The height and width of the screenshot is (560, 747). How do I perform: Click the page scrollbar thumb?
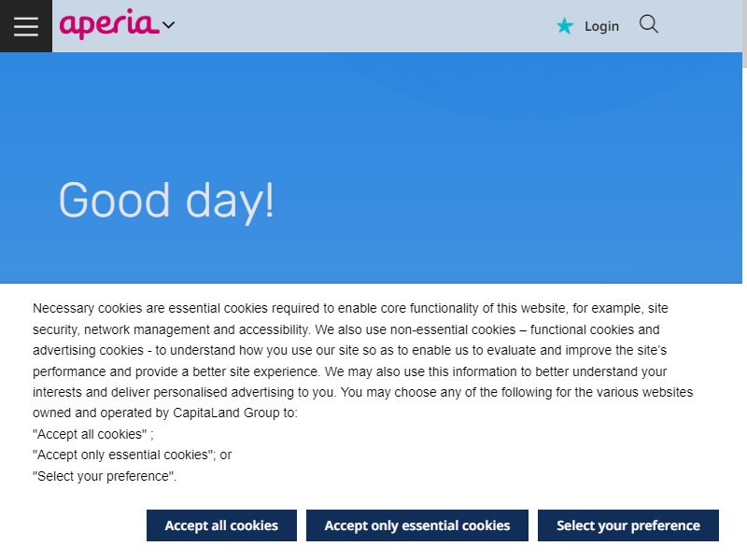pos(744,34)
